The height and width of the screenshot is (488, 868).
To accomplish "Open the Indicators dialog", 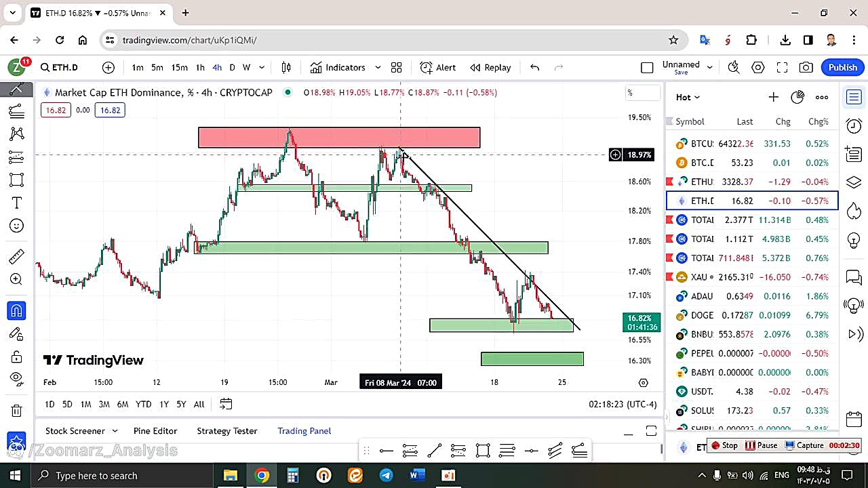I will coord(338,67).
